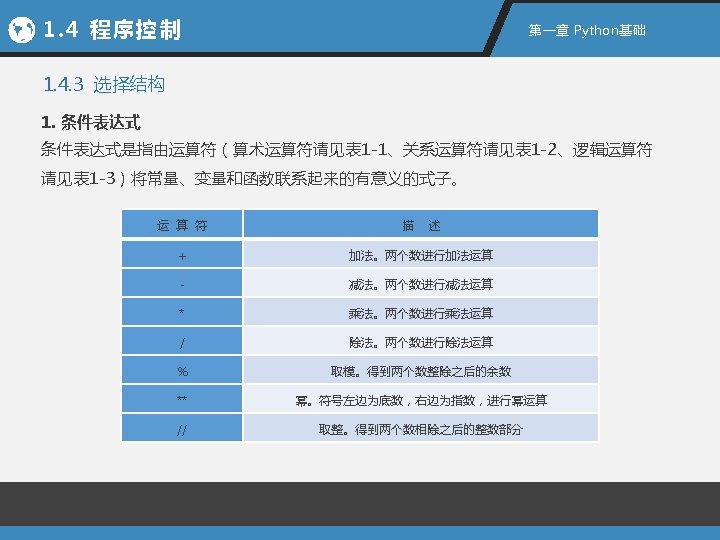Select the heading '1.4 程序控制'

112,30
